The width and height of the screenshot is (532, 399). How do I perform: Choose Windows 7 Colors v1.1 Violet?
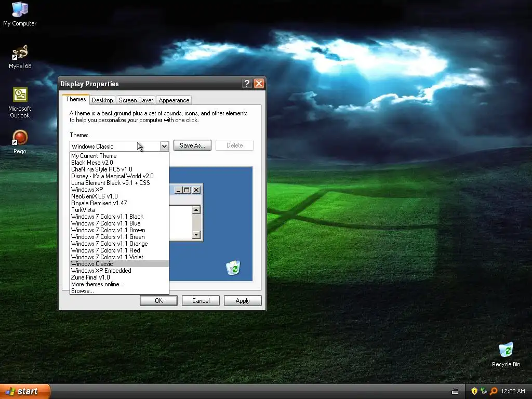coord(119,257)
